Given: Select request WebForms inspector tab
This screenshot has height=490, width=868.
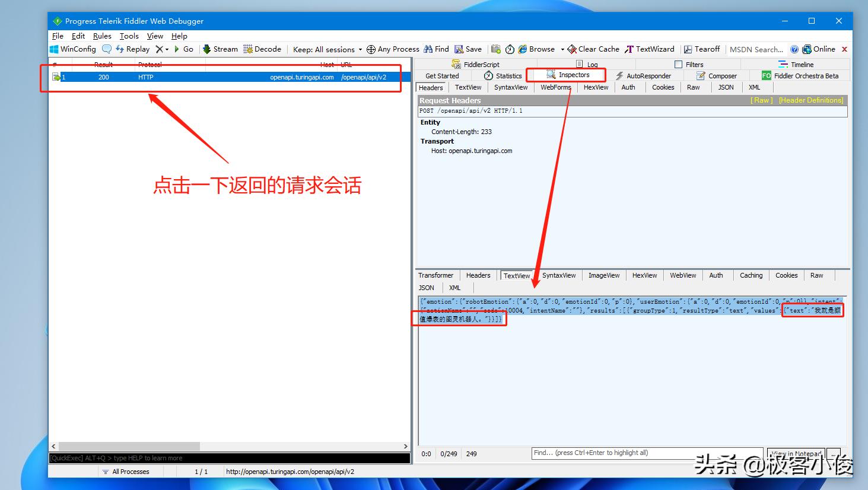Looking at the screenshot, I should [x=556, y=87].
